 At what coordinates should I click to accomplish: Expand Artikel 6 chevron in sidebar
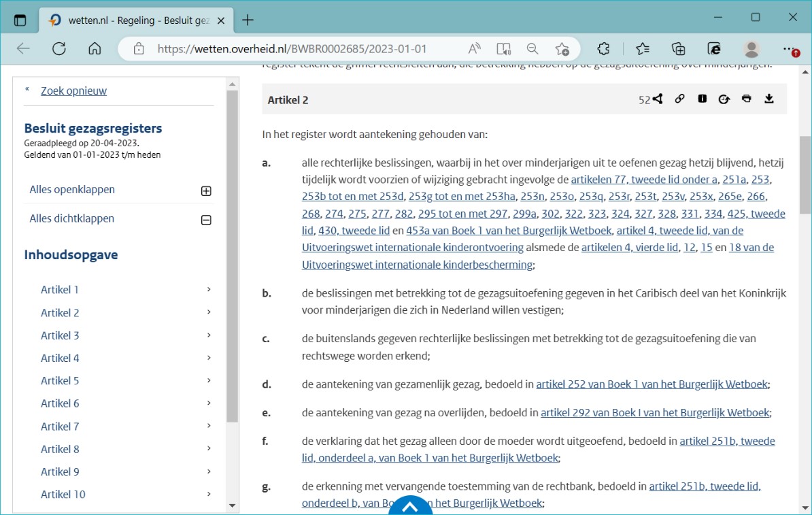pyautogui.click(x=209, y=403)
